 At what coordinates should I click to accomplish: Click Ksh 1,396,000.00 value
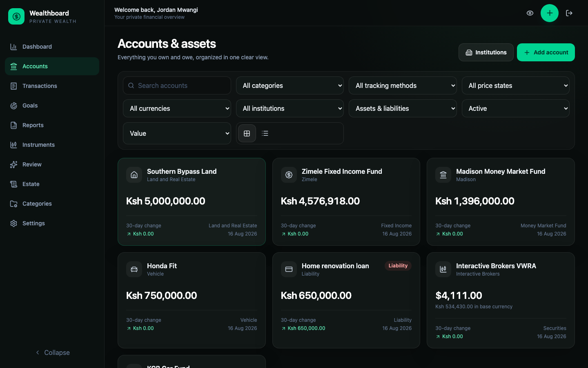pyautogui.click(x=475, y=201)
